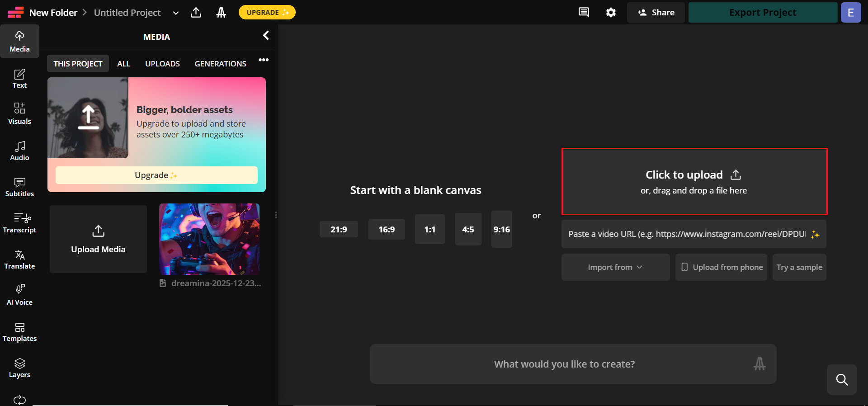The height and width of the screenshot is (406, 868).
Task: Click the Share button
Action: coord(656,12)
